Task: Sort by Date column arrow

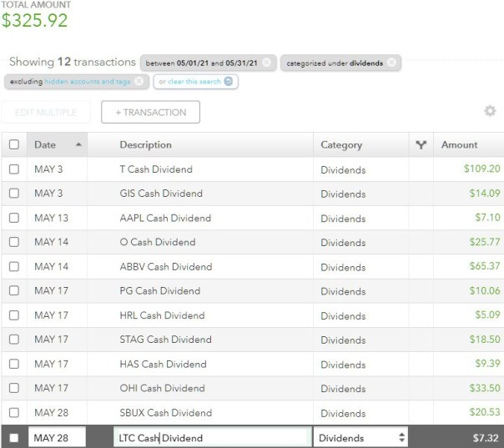Action: coord(79,145)
